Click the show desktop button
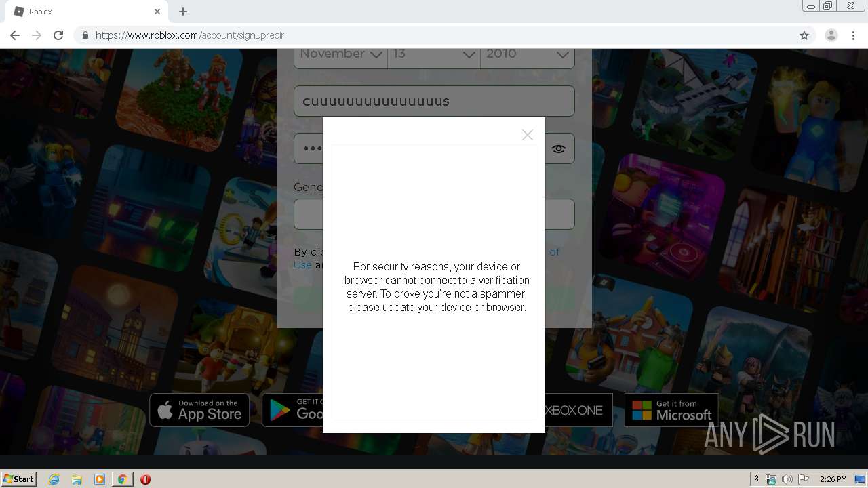 click(x=860, y=479)
